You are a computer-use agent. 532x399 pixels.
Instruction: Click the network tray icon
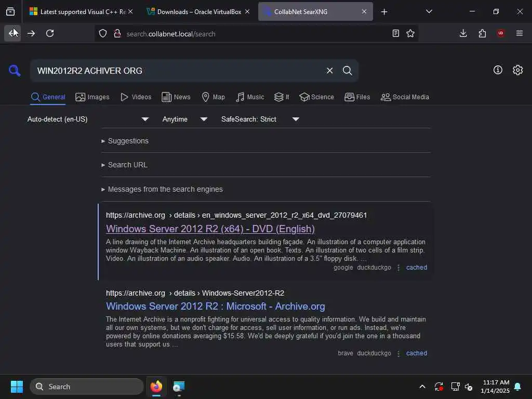click(x=455, y=387)
